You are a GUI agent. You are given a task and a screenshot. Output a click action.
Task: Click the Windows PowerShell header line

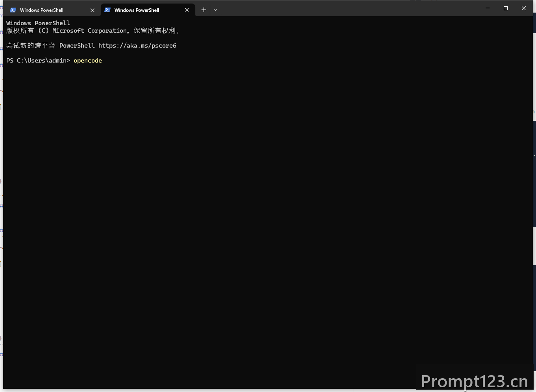coord(38,23)
